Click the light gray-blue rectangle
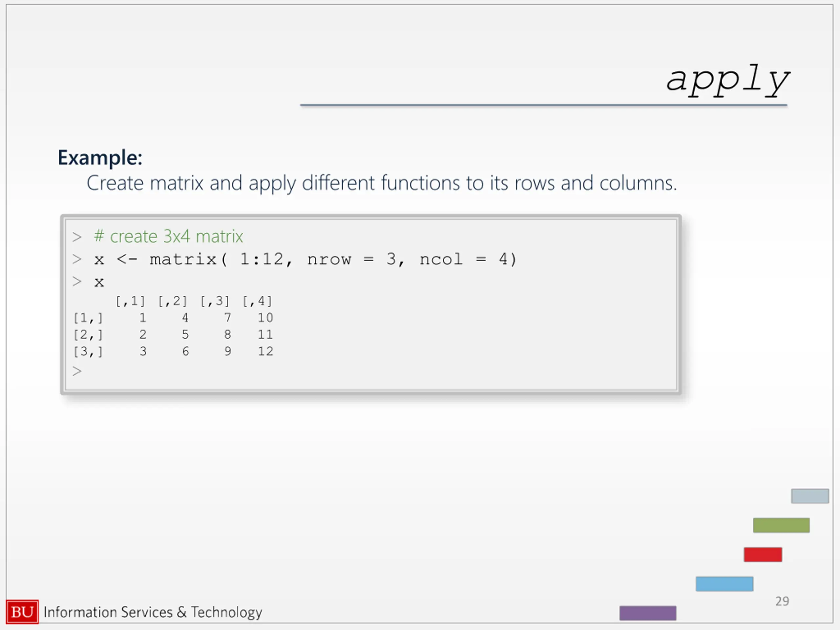 click(810, 496)
